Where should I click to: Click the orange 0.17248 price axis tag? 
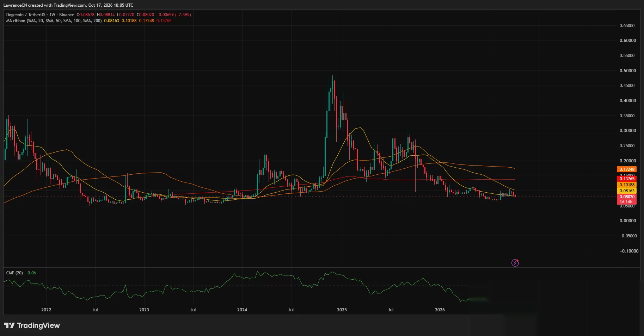pos(627,169)
